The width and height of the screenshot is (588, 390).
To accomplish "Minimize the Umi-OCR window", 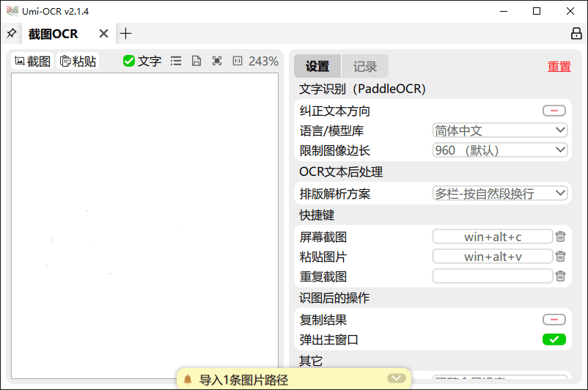I will point(504,11).
